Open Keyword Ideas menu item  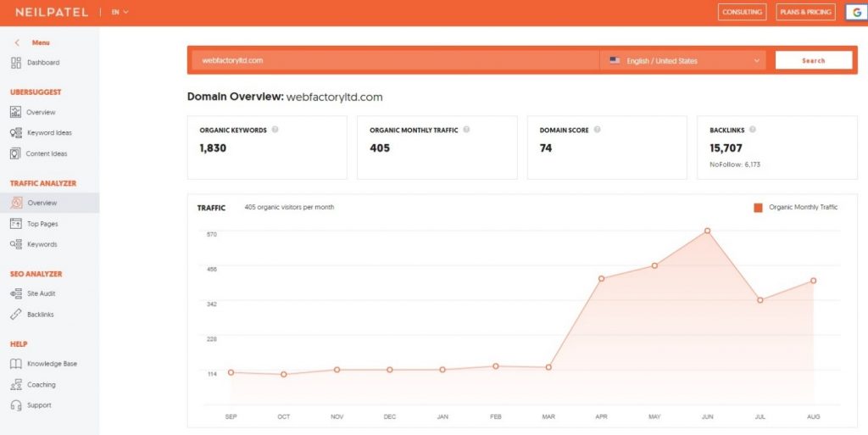pos(49,133)
